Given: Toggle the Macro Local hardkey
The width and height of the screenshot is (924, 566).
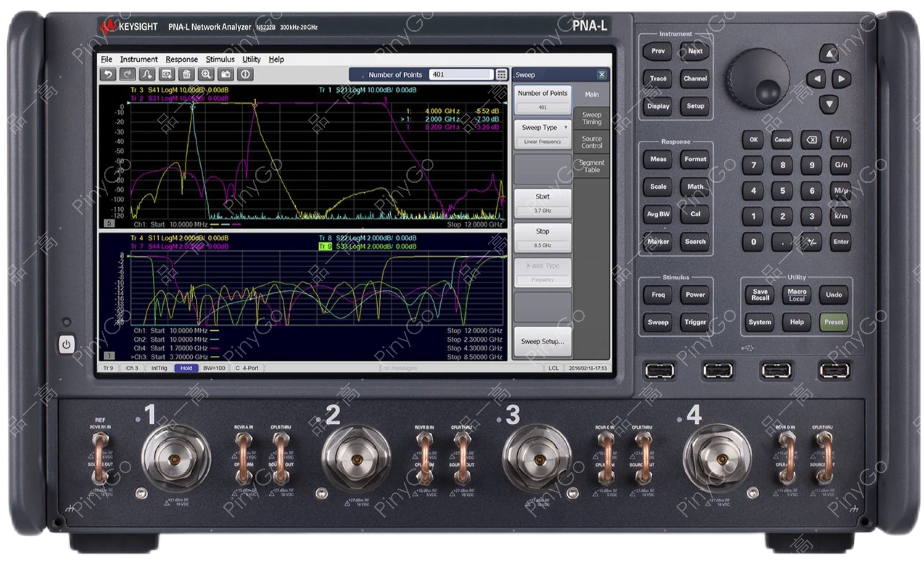Looking at the screenshot, I should 796,295.
